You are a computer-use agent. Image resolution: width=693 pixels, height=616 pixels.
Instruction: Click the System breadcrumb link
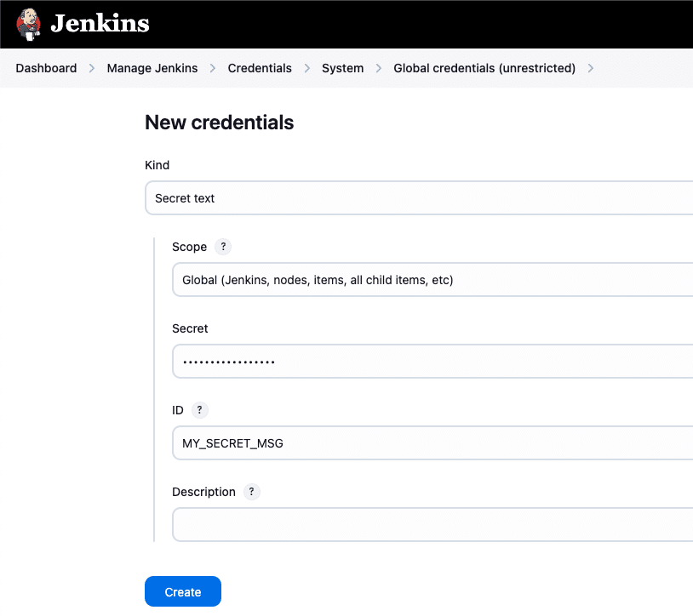342,68
